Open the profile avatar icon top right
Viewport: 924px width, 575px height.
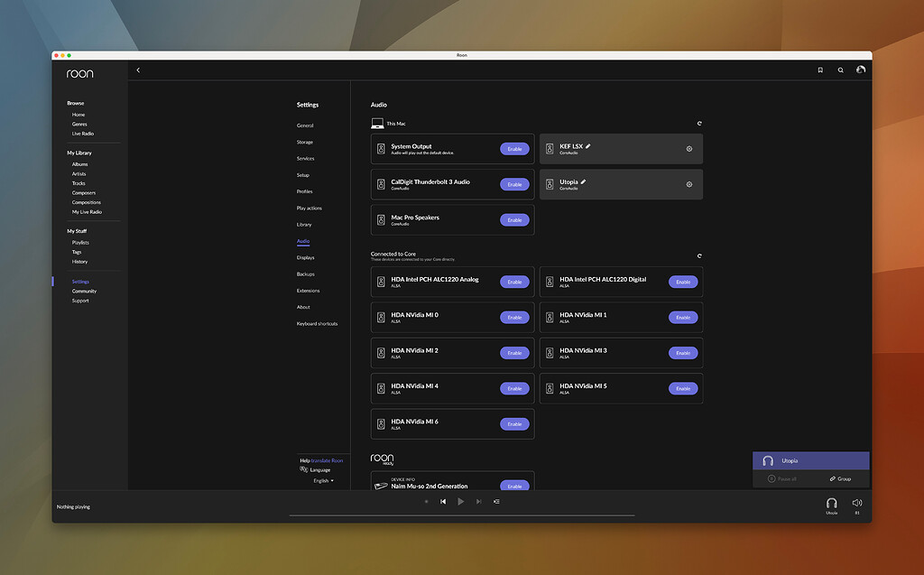(x=860, y=70)
